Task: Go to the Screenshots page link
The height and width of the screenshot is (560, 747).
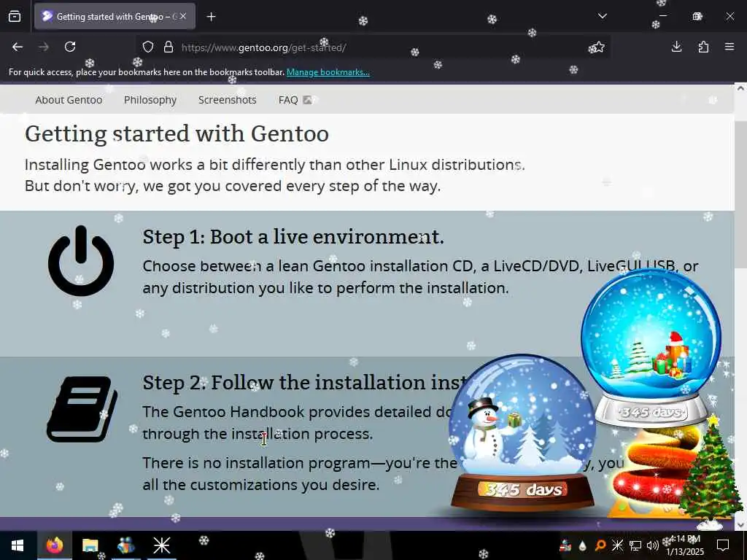Action: (228, 100)
